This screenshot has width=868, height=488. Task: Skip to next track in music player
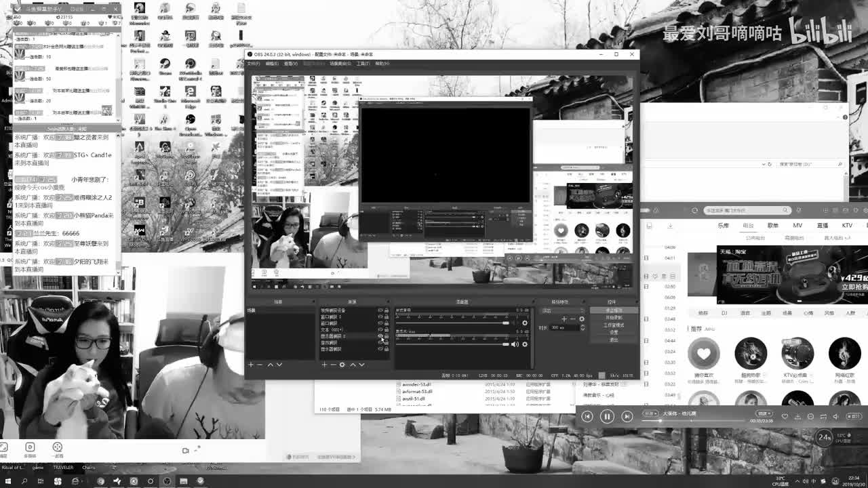point(627,416)
